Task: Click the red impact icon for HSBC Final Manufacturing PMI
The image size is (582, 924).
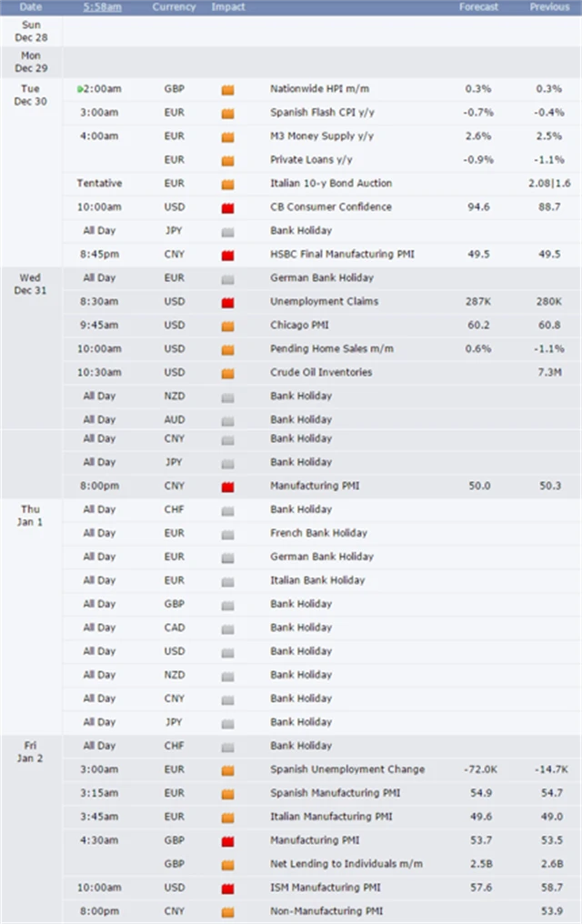Action: click(227, 255)
